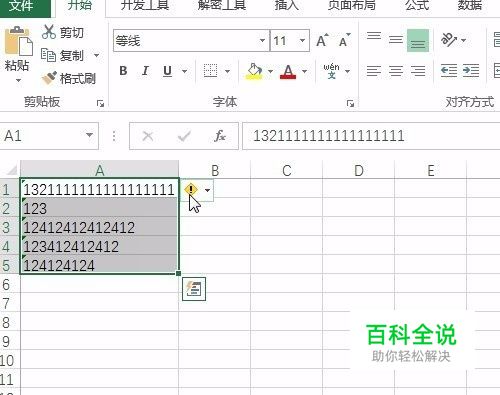Switch to the 开始 tab
Image resolution: width=500 pixels, height=395 pixels.
coord(80,6)
